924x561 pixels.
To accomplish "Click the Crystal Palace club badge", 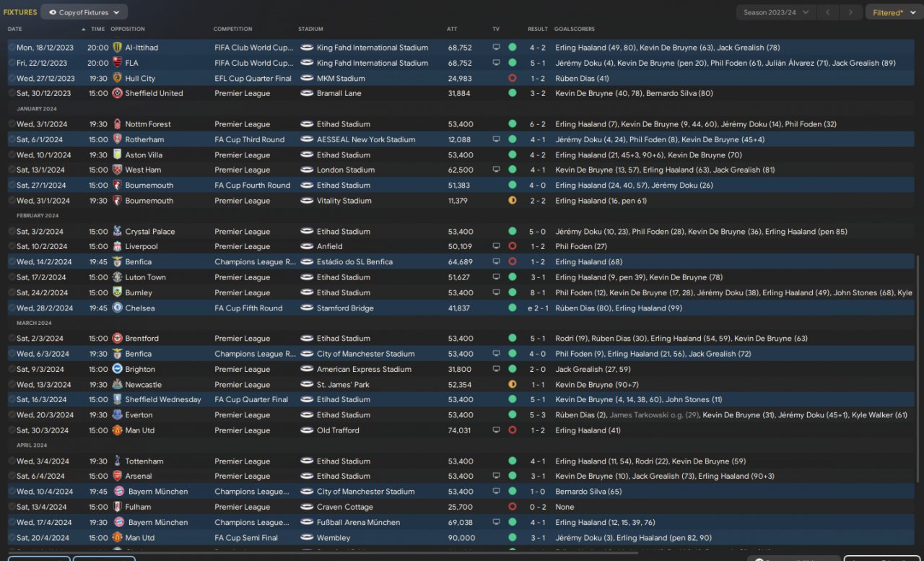I will (117, 231).
